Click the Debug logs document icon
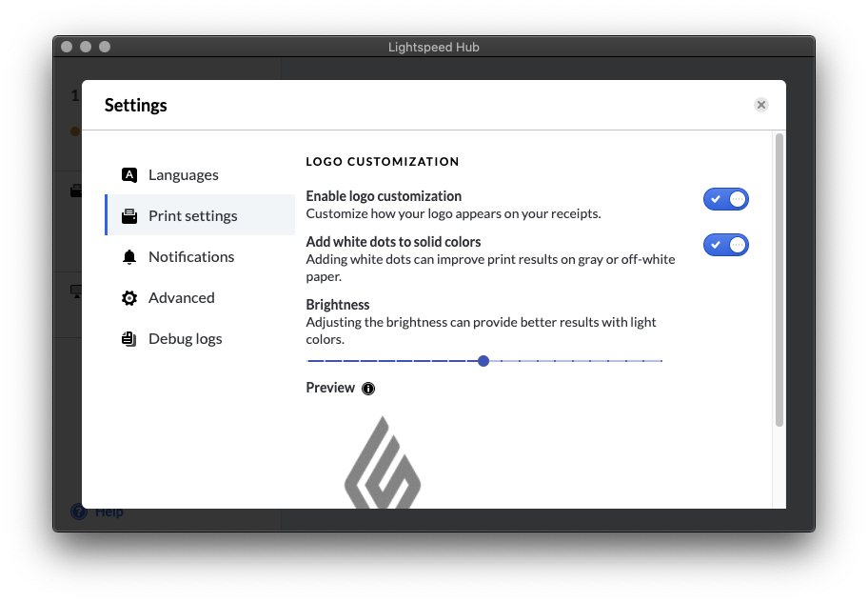Image resolution: width=868 pixels, height=602 pixels. [129, 338]
